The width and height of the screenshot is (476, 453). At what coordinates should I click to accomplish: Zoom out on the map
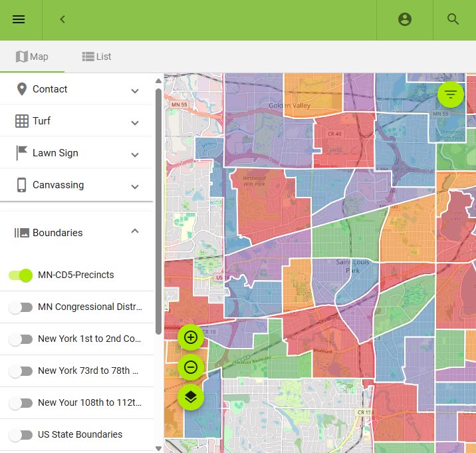(191, 367)
